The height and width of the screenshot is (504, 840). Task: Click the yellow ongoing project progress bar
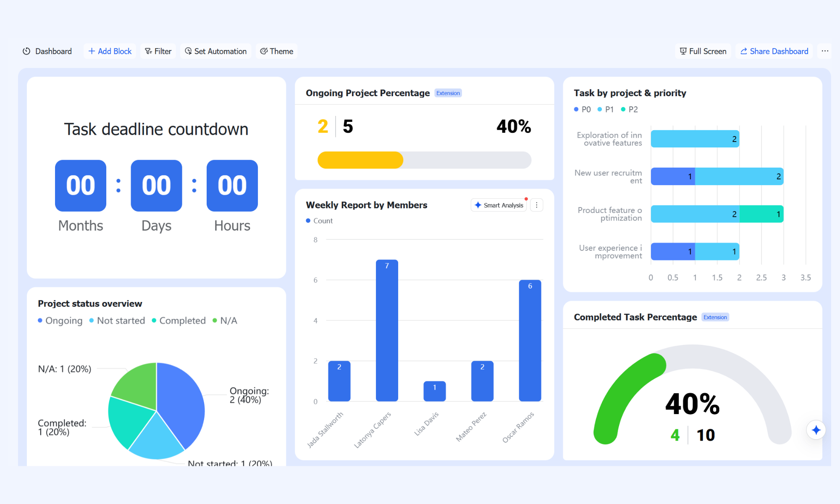pyautogui.click(x=360, y=160)
